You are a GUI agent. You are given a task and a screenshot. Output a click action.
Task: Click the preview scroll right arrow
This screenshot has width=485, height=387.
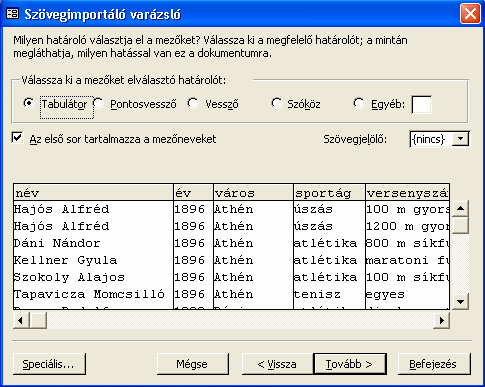pyautogui.click(x=442, y=321)
